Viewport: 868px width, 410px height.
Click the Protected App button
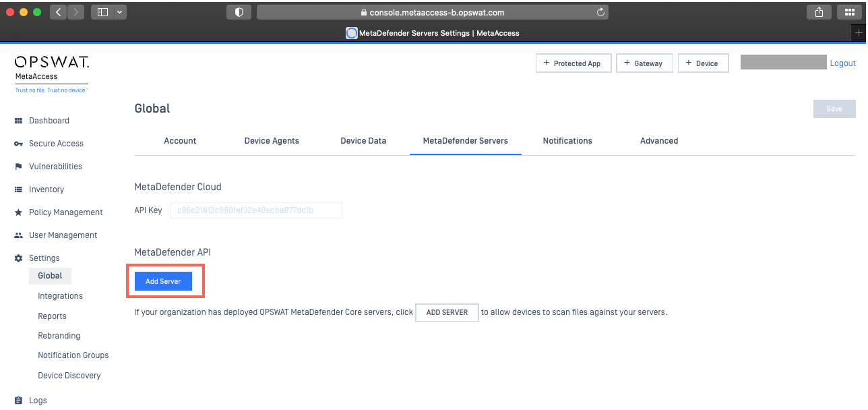coord(573,63)
